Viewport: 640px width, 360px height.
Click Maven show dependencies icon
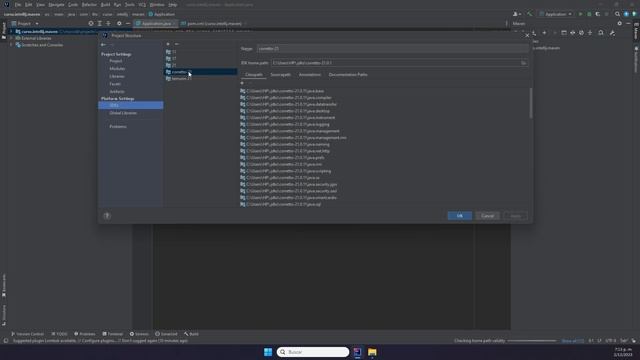[x=601, y=33]
